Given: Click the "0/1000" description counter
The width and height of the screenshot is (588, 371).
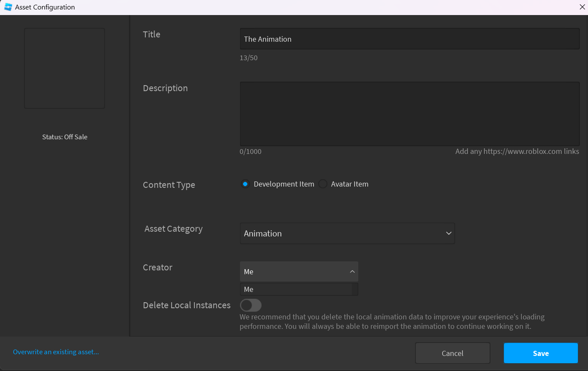Looking at the screenshot, I should (250, 151).
